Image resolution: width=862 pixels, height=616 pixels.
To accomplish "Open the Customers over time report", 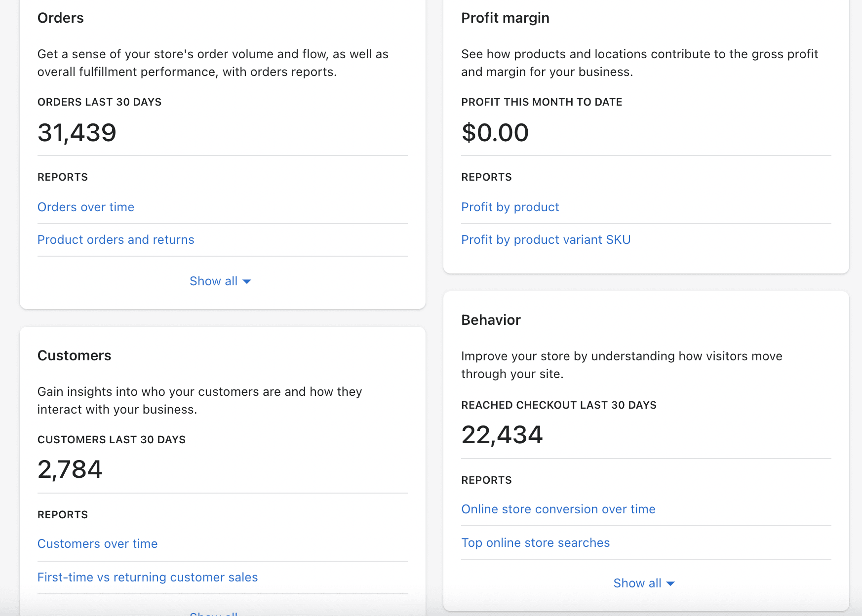I will (97, 543).
